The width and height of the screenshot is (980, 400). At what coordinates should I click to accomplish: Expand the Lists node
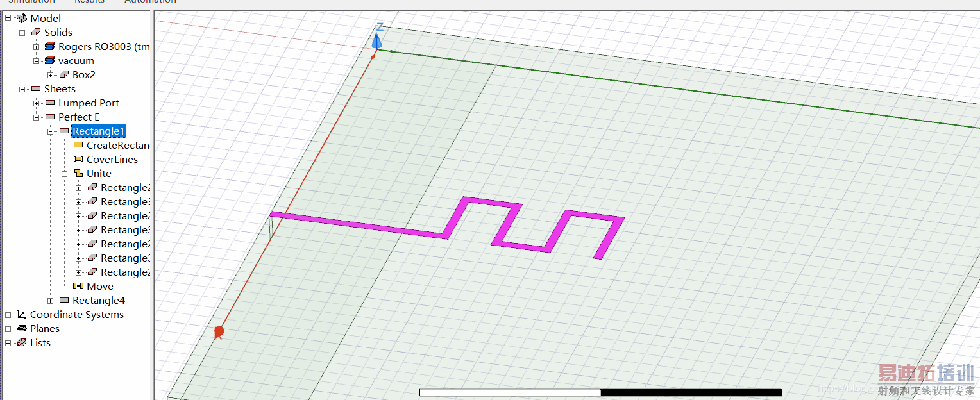coord(8,342)
